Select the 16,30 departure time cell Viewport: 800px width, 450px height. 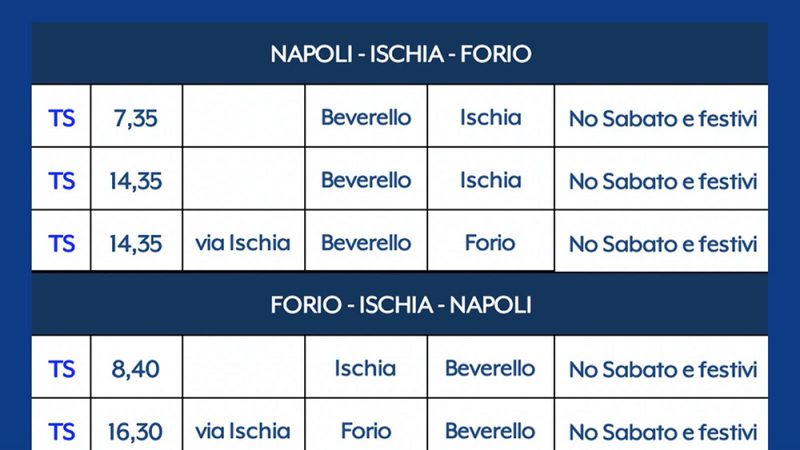click(135, 432)
